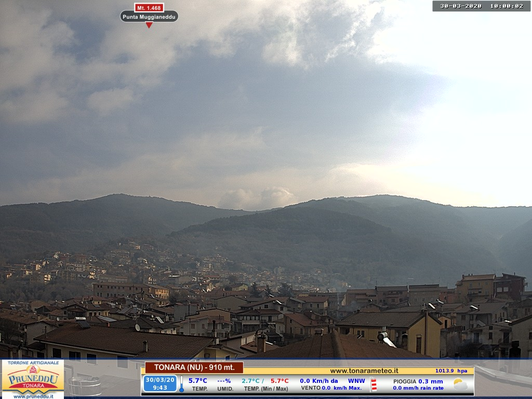Click the UMID. label
This screenshot has height=399, width=532.
(x=225, y=389)
